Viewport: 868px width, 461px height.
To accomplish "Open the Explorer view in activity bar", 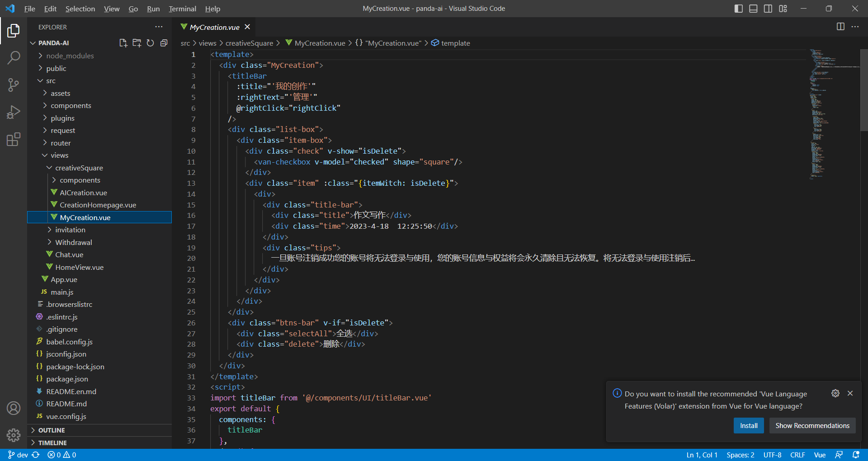I will pos(14,31).
